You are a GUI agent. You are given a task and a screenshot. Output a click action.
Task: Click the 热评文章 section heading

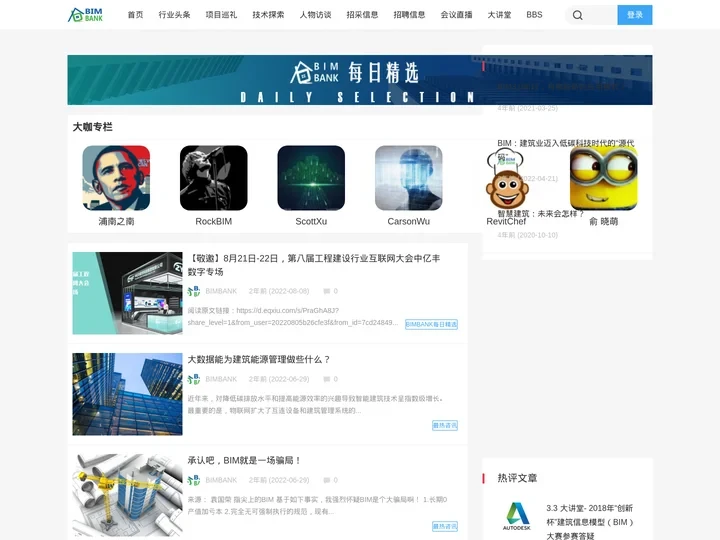[517, 478]
